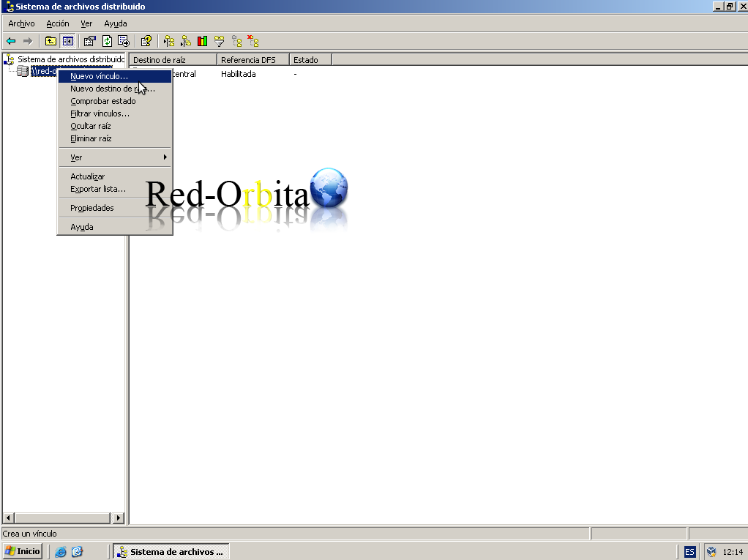This screenshot has height=560, width=748.
Task: Open the Ver menu in menu bar
Action: [x=86, y=23]
